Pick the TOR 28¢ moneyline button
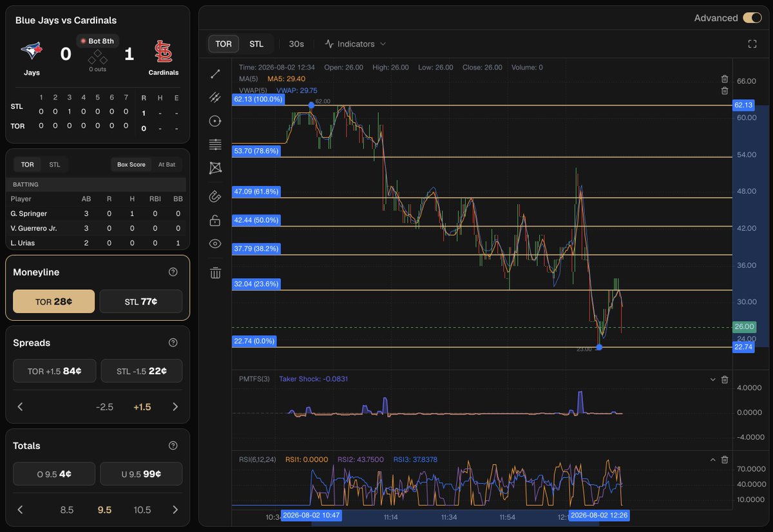The width and height of the screenshot is (773, 532). (x=54, y=301)
